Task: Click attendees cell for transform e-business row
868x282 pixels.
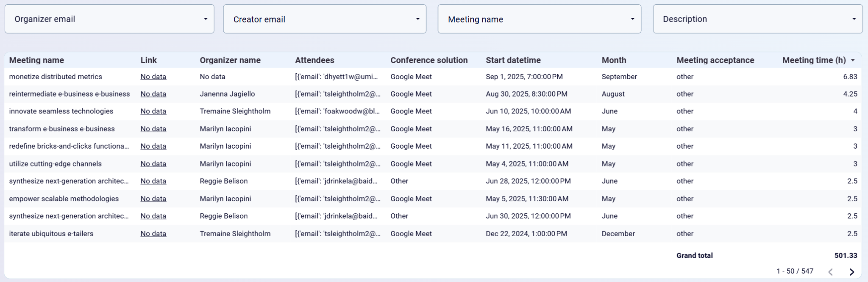Action: click(337, 129)
